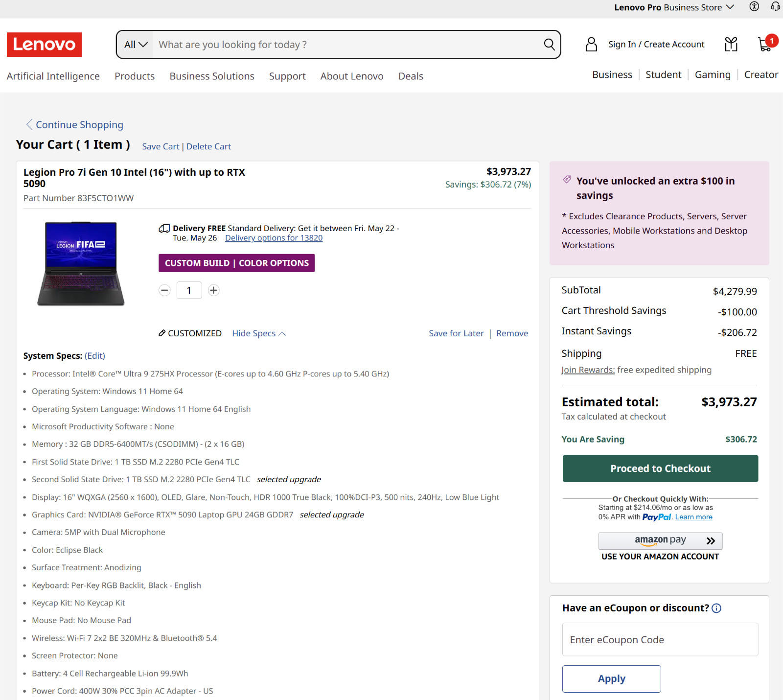
Task: Open the About Lenovo menu
Action: click(x=352, y=76)
